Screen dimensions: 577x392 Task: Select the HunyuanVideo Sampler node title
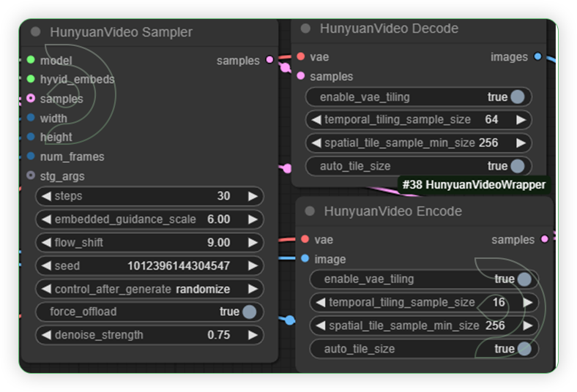tap(121, 32)
